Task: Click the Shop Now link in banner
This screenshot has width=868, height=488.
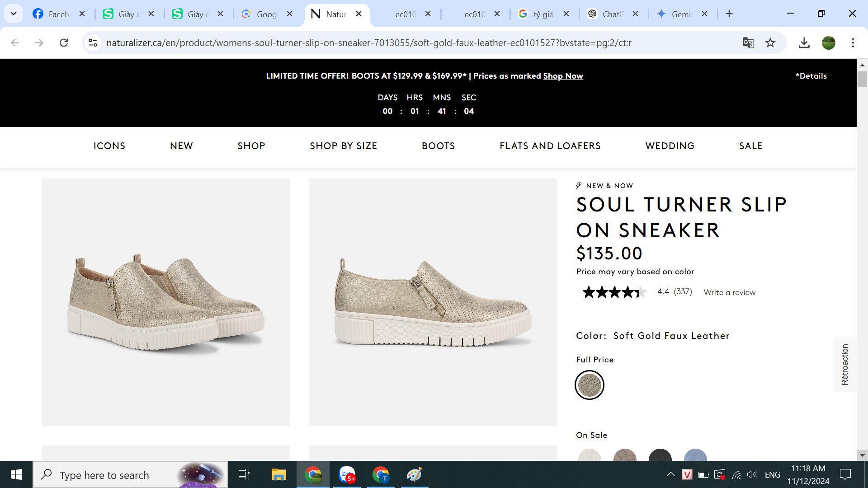Action: point(563,76)
